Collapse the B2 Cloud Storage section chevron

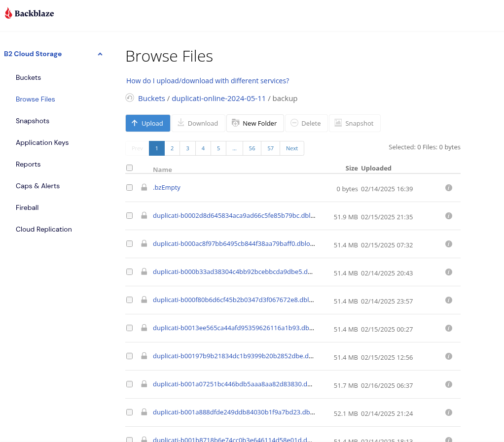point(100,54)
